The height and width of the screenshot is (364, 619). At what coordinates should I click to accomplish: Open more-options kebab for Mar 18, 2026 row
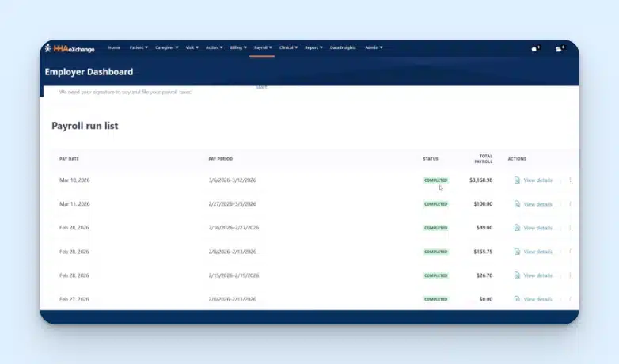(570, 180)
